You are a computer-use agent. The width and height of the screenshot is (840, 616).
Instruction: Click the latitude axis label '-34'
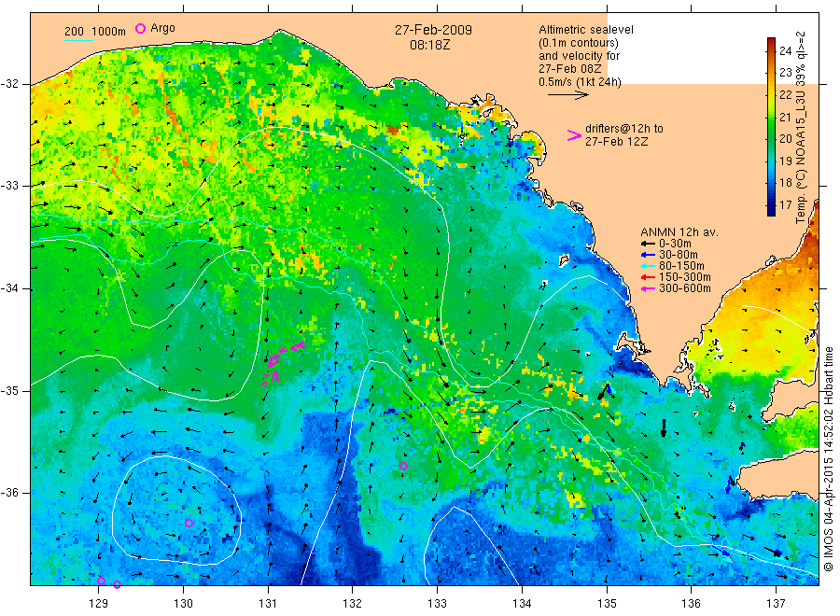click(9, 288)
